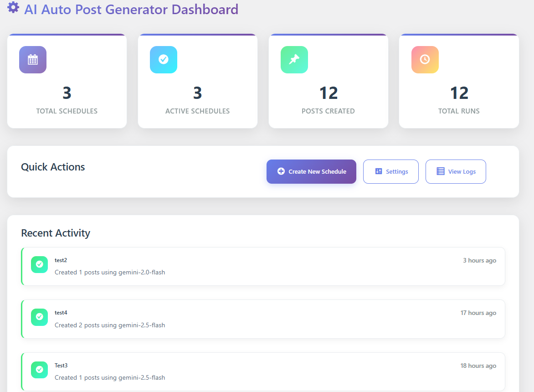Open the Settings button in Quick Actions
The height and width of the screenshot is (392, 534).
[391, 172]
